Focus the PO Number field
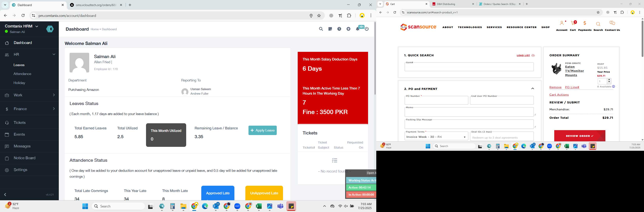 click(436, 100)
